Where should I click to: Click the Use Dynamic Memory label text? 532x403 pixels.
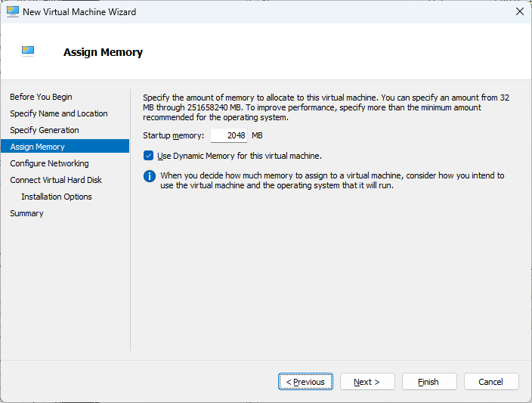tap(240, 156)
